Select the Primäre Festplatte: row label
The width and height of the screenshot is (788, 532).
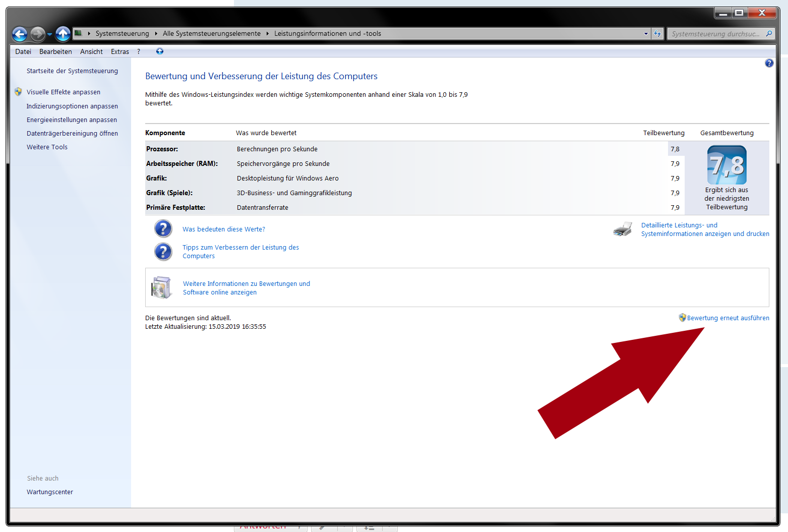point(175,208)
